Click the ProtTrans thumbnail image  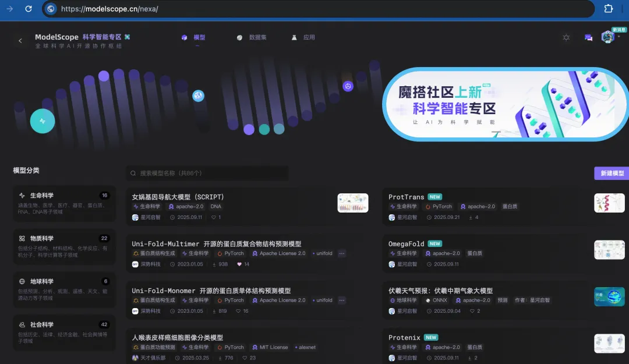click(x=609, y=203)
